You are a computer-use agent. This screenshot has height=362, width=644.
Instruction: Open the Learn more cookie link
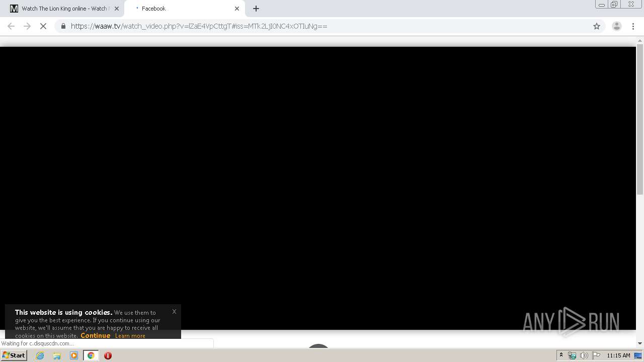click(130, 336)
